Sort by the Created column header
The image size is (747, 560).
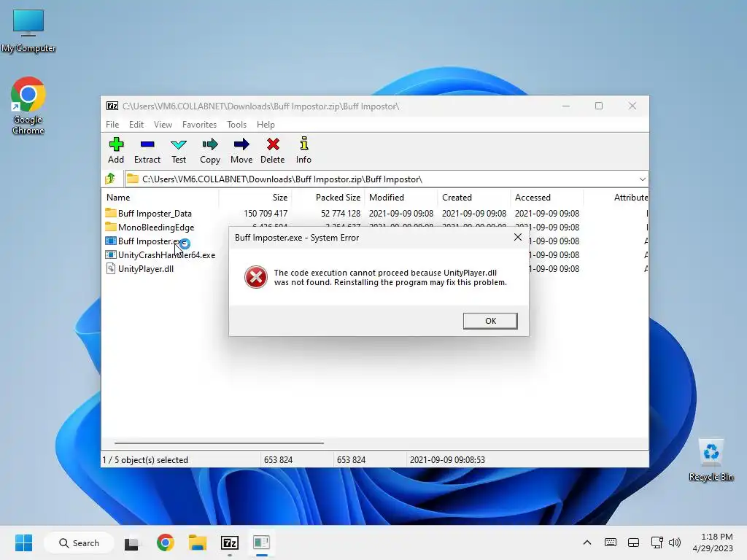[474, 197]
